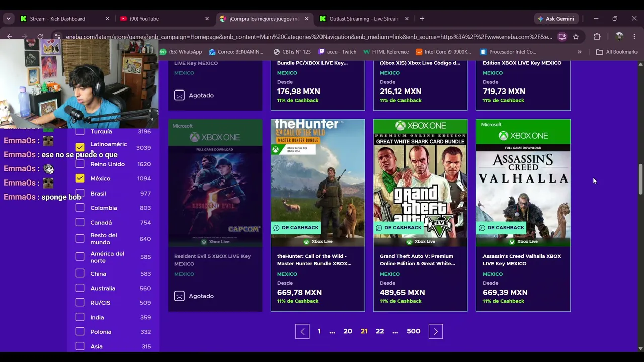Open the Grand Theft Auto V cover
The image size is (644, 362).
pos(420,183)
